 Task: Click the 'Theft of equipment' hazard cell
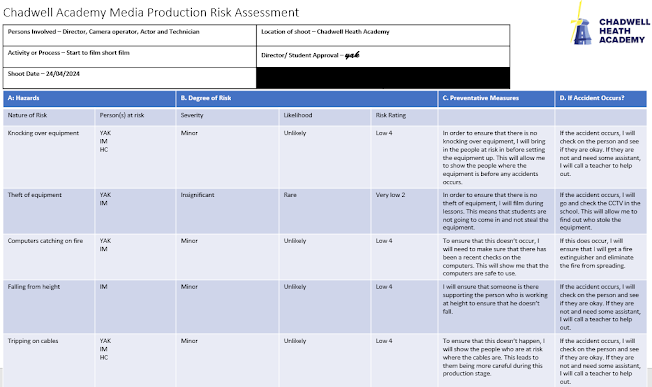tap(49, 211)
